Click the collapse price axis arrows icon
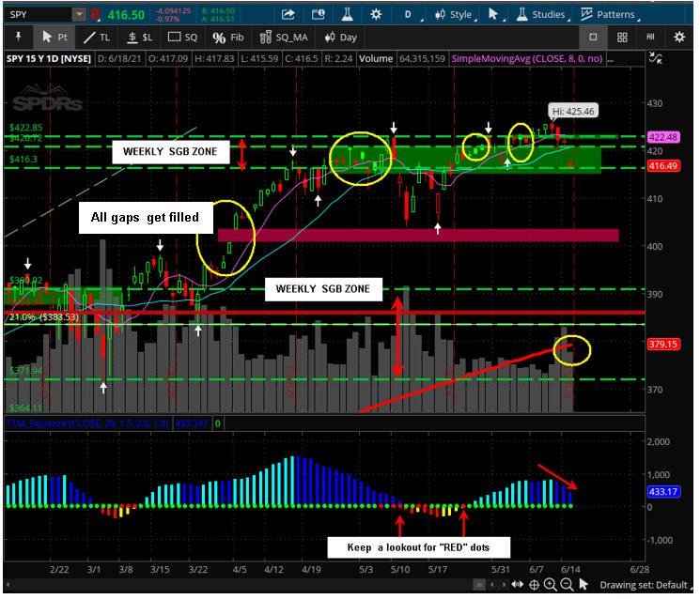The image size is (700, 599). coord(655,58)
